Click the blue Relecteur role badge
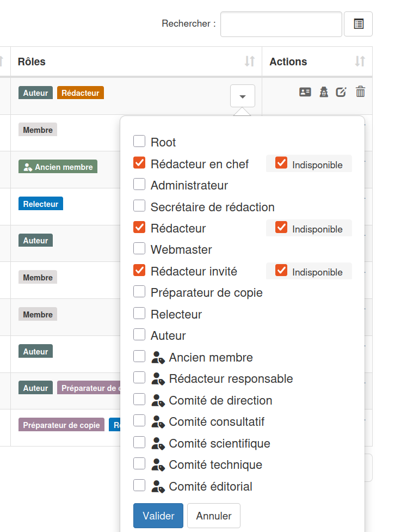Image resolution: width=395 pixels, height=532 pixels. 40,203
